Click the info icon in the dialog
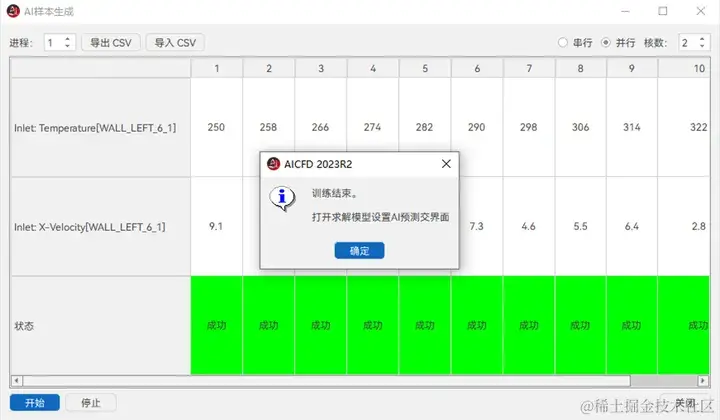Viewport: 720px width, 420px height. click(282, 198)
